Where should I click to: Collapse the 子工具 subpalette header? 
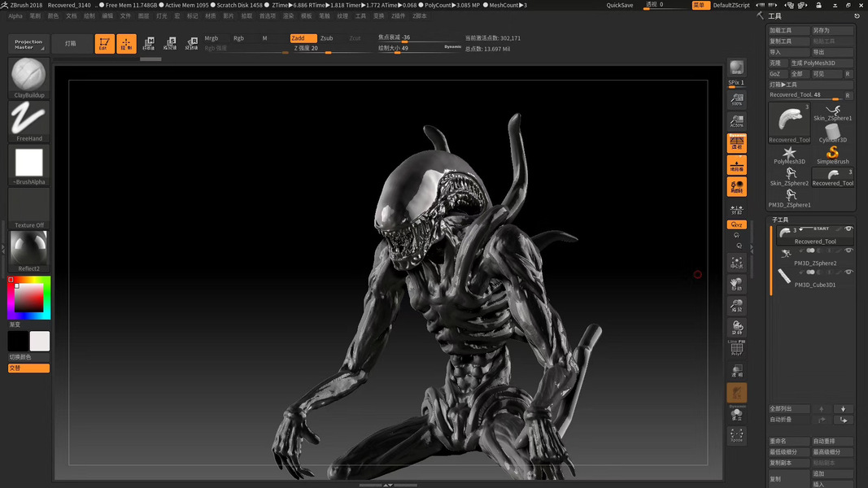780,220
